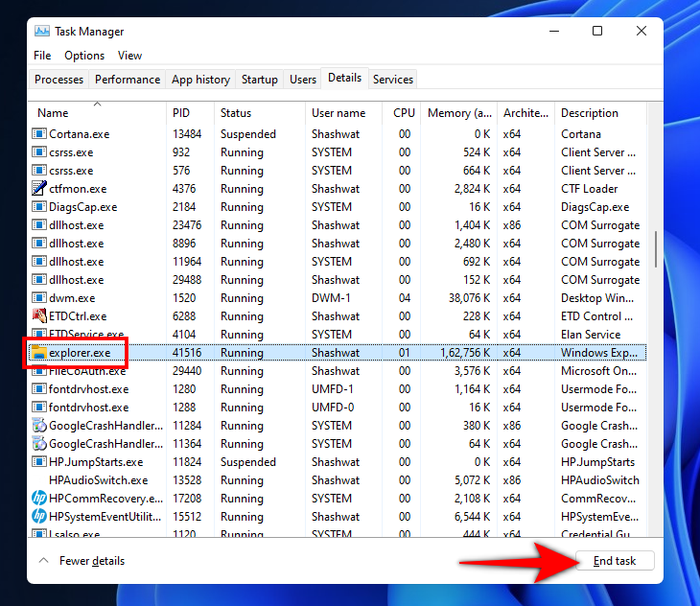Switch to the Performance tab
Image resolution: width=700 pixels, height=606 pixels.
click(128, 80)
